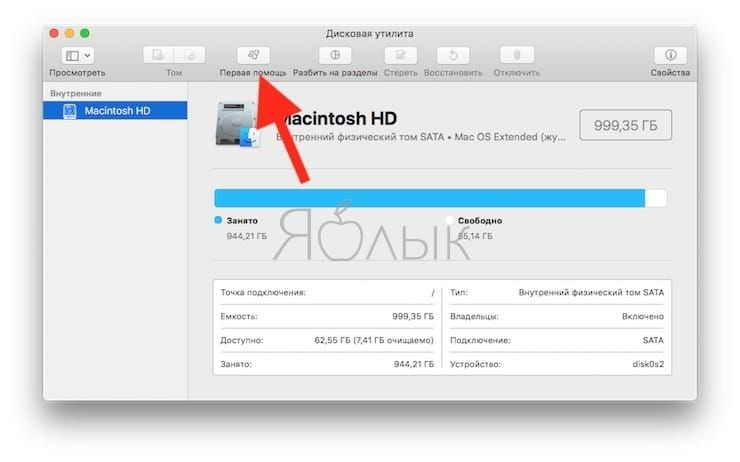The height and width of the screenshot is (462, 740).
Task: Click Разбить на разделы partition icon
Action: click(x=335, y=55)
